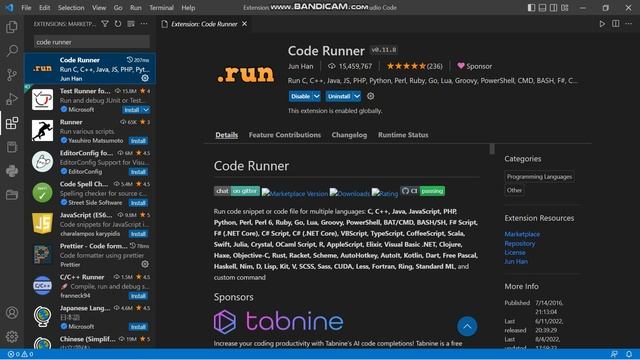Toggle primary side bar layout icon
Image resolution: width=640 pixels, height=360 pixels.
click(x=531, y=8)
